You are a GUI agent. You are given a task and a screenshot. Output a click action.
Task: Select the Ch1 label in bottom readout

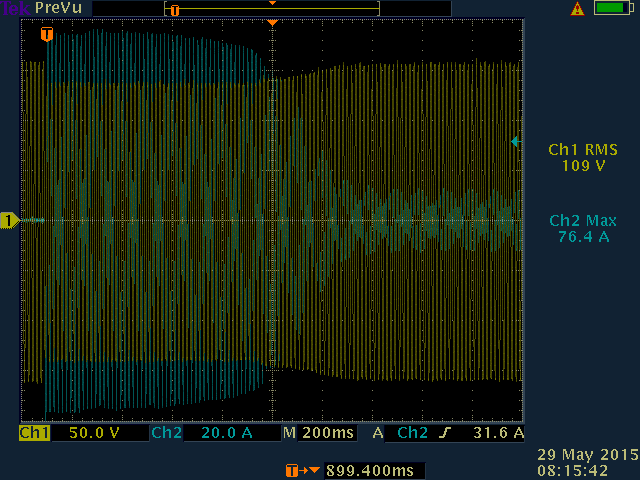click(34, 433)
